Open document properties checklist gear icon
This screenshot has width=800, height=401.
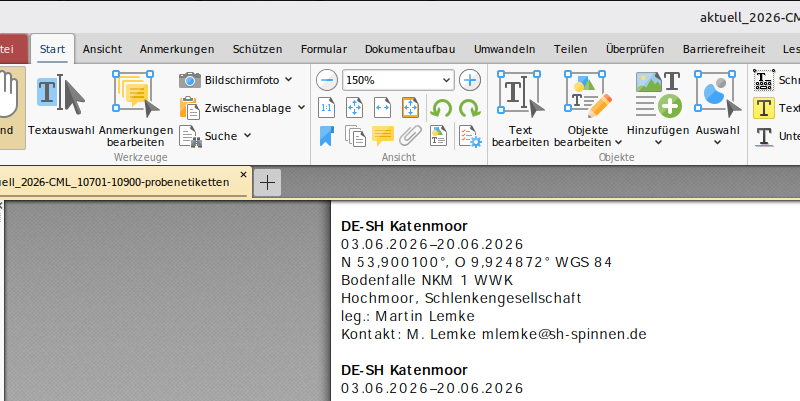(470, 136)
